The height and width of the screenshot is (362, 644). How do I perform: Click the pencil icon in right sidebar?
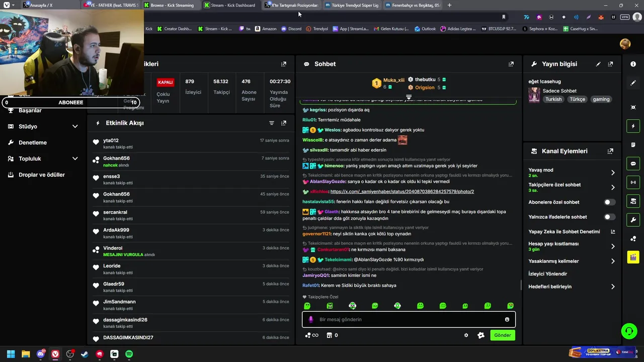(x=633, y=82)
